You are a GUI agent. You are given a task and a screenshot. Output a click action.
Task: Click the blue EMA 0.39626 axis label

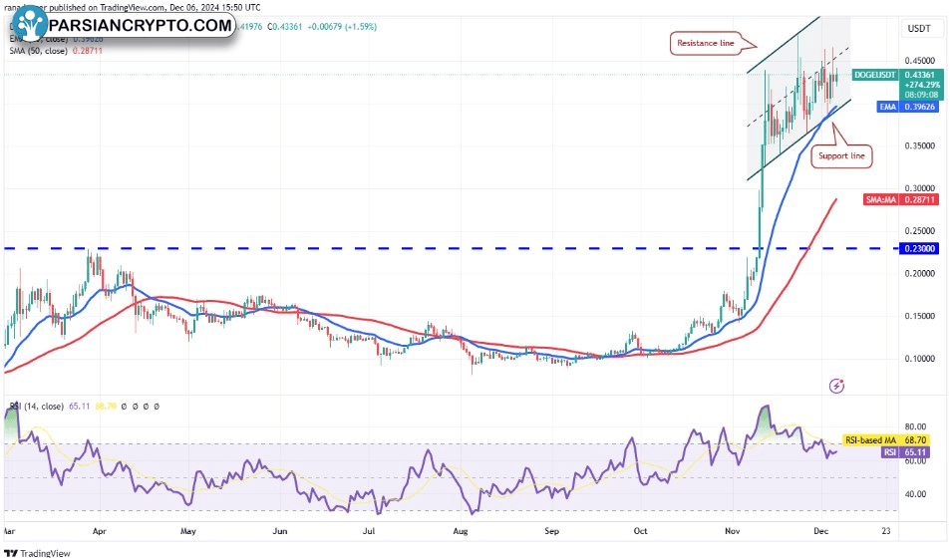pyautogui.click(x=908, y=107)
